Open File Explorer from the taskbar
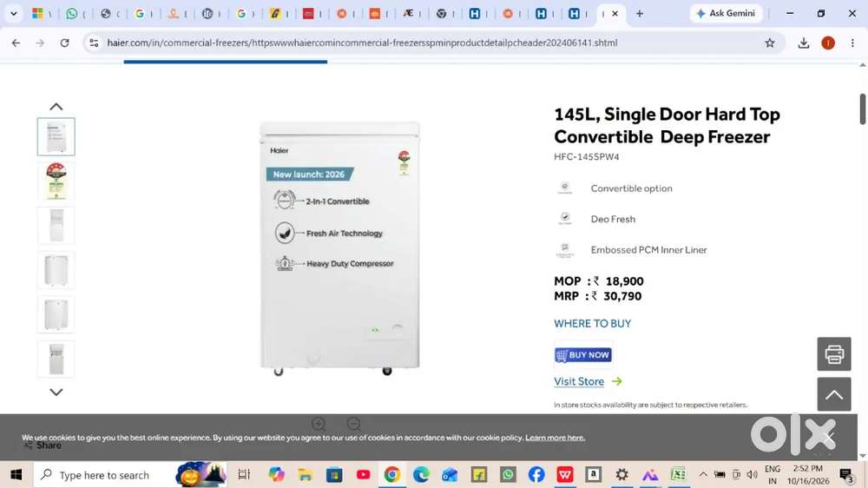The width and height of the screenshot is (868, 488). (x=305, y=475)
